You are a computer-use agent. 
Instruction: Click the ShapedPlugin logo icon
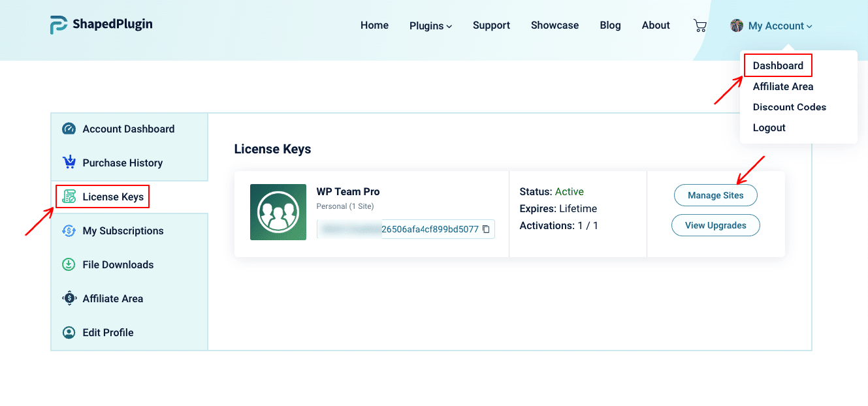point(59,25)
